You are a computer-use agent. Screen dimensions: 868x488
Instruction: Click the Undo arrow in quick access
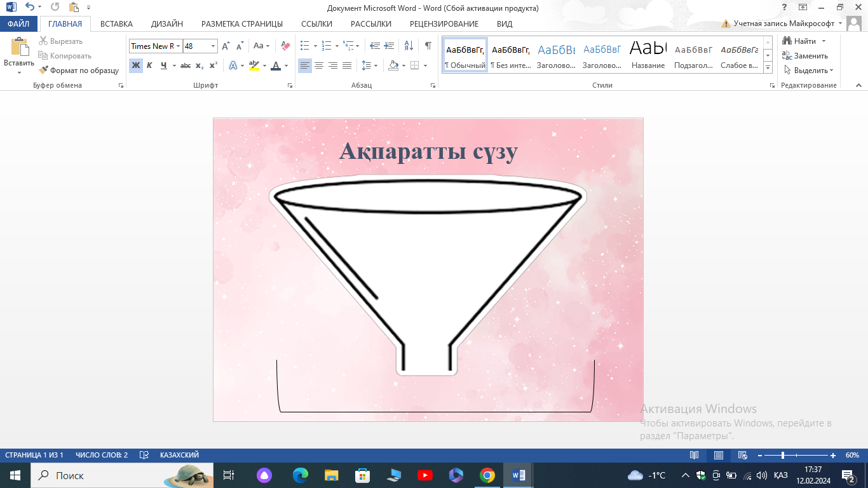click(x=30, y=8)
